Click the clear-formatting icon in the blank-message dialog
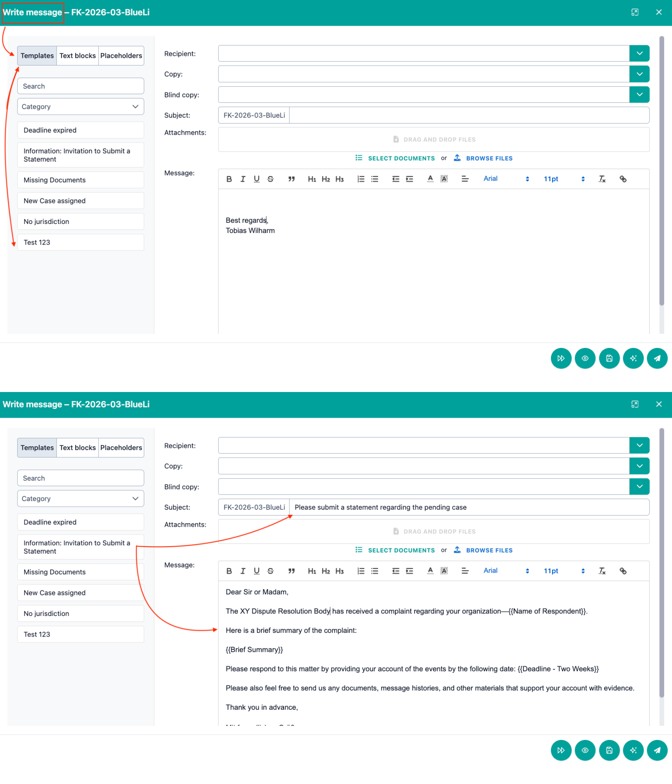The width and height of the screenshot is (672, 784). coord(602,179)
